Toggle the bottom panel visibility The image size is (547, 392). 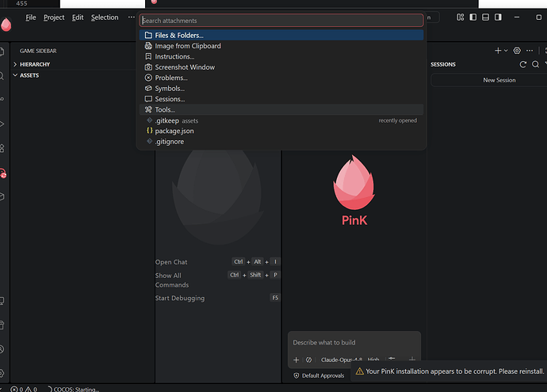485,17
